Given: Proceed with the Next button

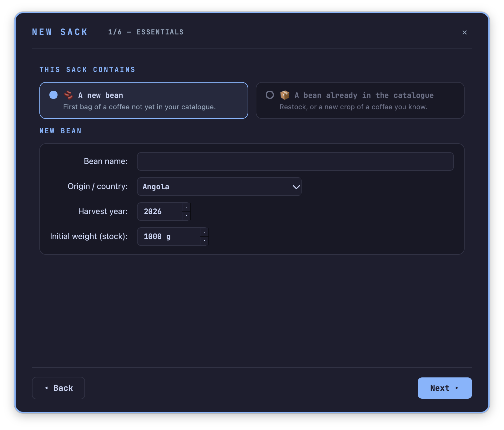Looking at the screenshot, I should coord(445,388).
